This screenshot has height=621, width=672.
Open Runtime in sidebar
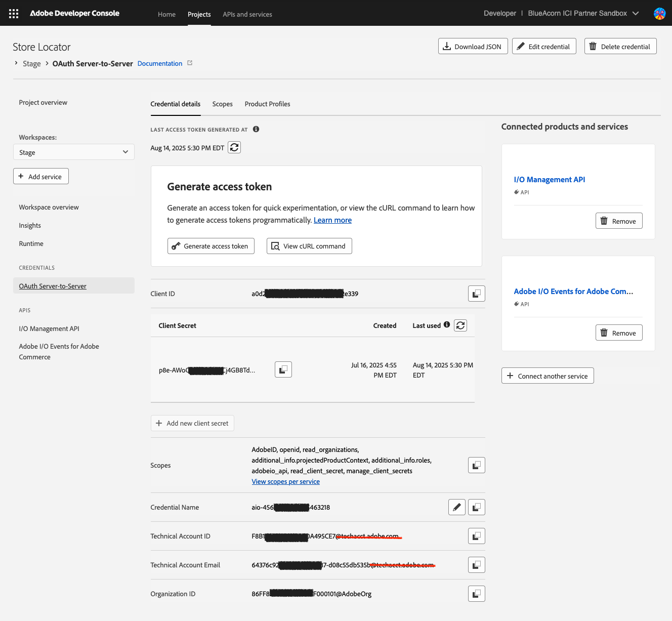[31, 243]
